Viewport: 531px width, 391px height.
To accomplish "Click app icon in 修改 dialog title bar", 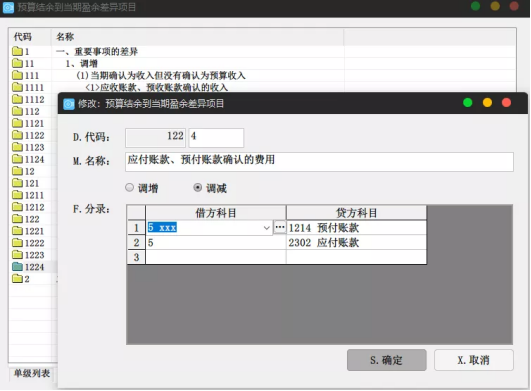I will coord(69,104).
